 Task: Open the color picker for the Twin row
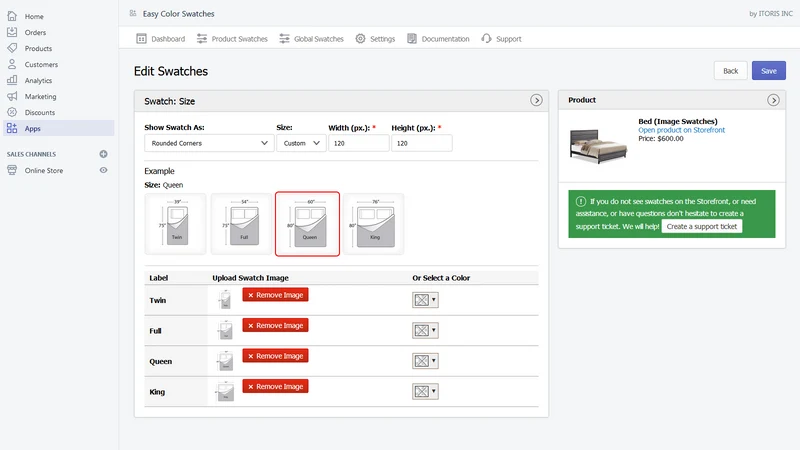pyautogui.click(x=425, y=300)
